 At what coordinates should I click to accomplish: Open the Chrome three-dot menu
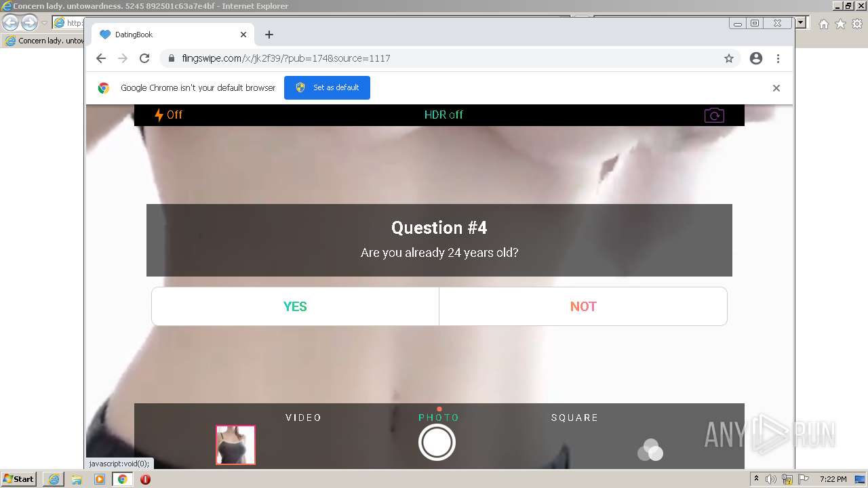(778, 58)
